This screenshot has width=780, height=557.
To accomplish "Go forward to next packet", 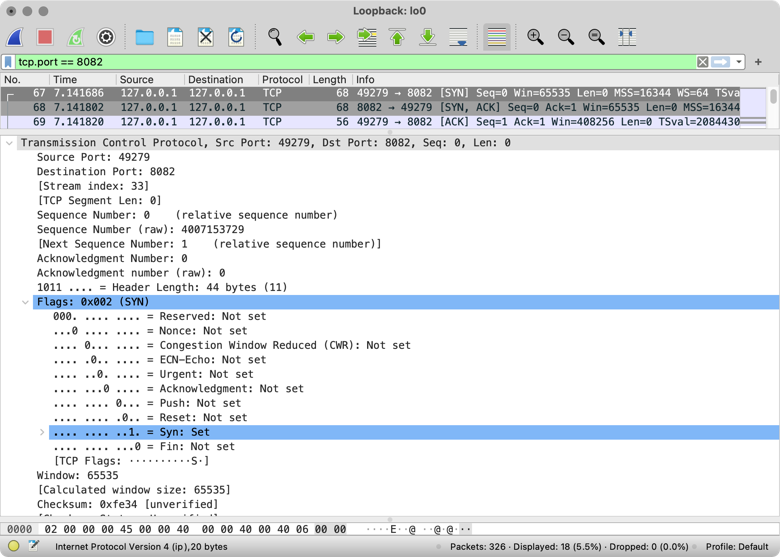I will [x=336, y=37].
